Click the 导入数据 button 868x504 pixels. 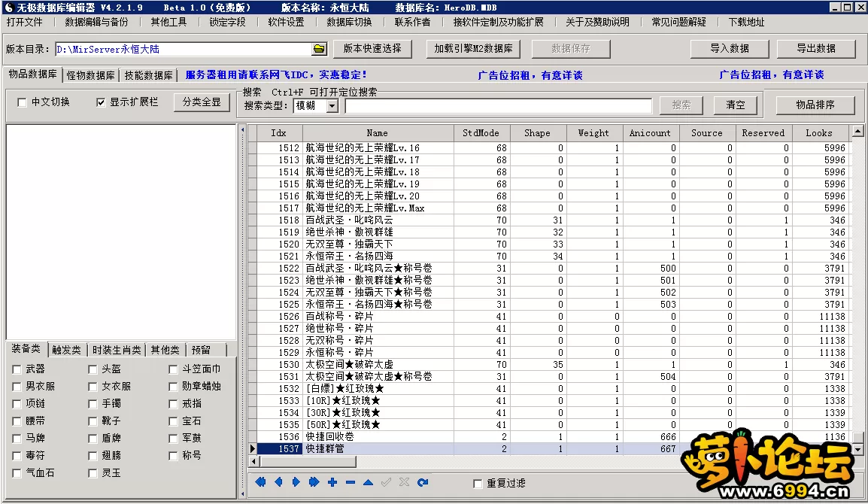tap(730, 49)
